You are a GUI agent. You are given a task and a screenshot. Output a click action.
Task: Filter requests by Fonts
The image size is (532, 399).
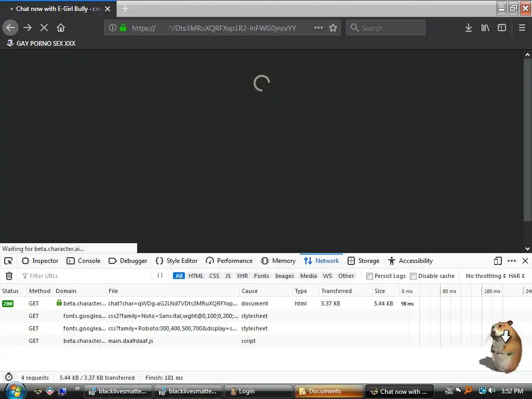point(261,276)
